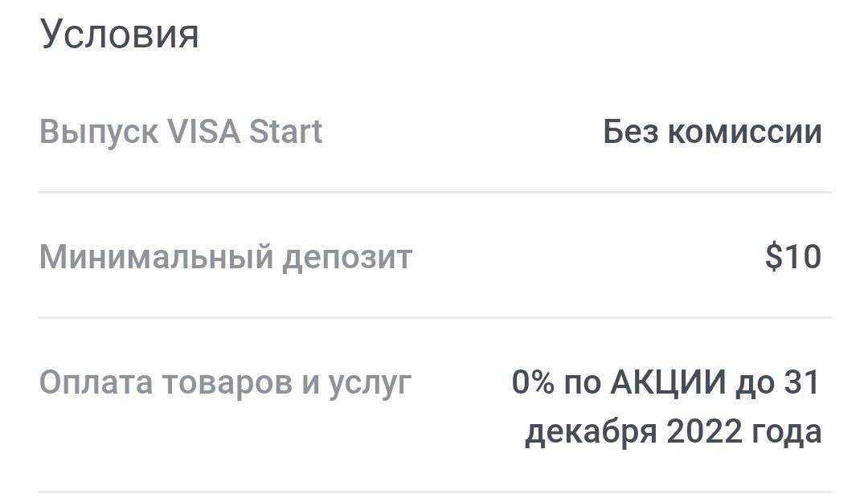Click the word "Start" after VISA
This screenshot has width=868, height=498.
(285, 132)
